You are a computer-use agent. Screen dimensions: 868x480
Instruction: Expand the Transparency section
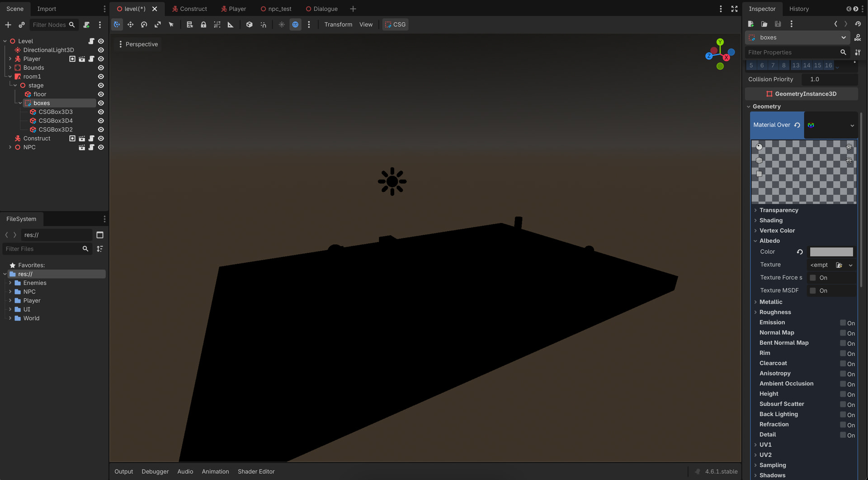[778, 210]
